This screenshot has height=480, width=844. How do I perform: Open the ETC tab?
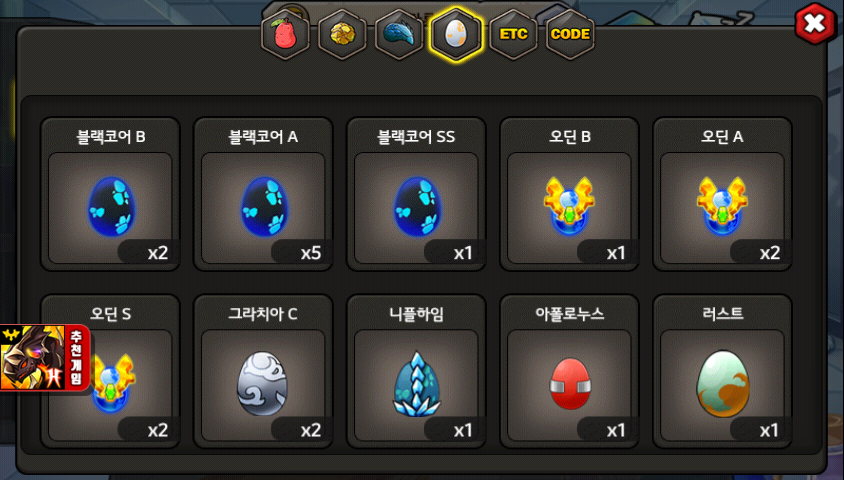513,34
